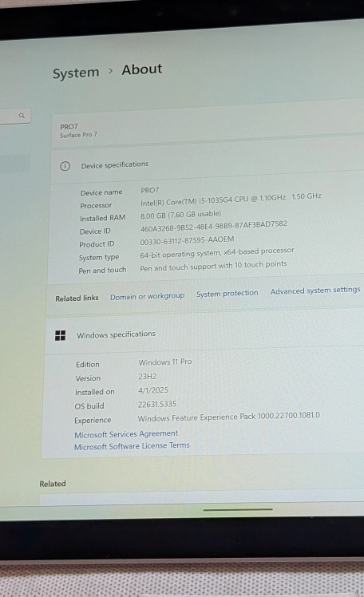Select the Windows 11 Pro edition value
The image size is (364, 597).
(x=165, y=362)
